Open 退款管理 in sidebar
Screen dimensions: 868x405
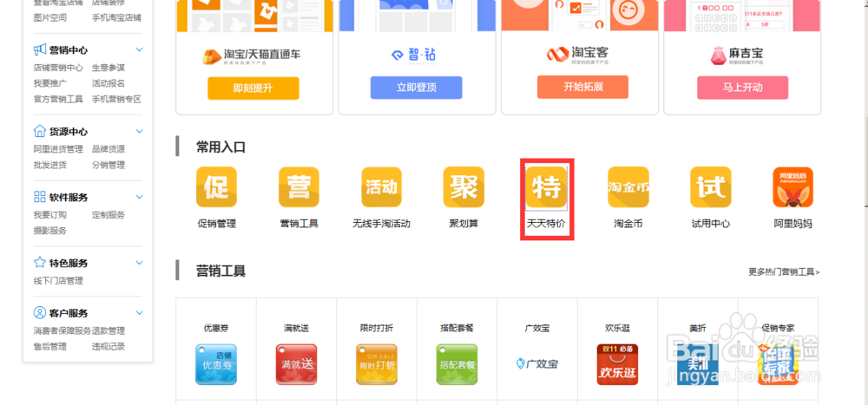108,331
